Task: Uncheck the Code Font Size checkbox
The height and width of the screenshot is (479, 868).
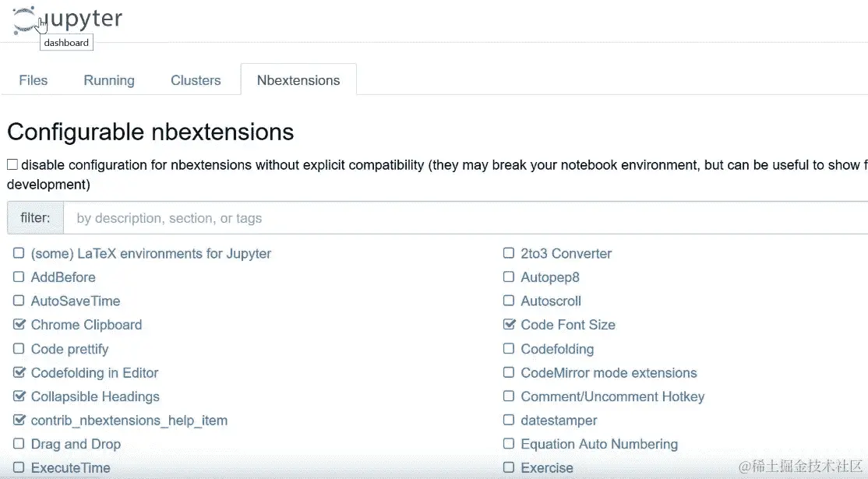Action: [x=509, y=325]
